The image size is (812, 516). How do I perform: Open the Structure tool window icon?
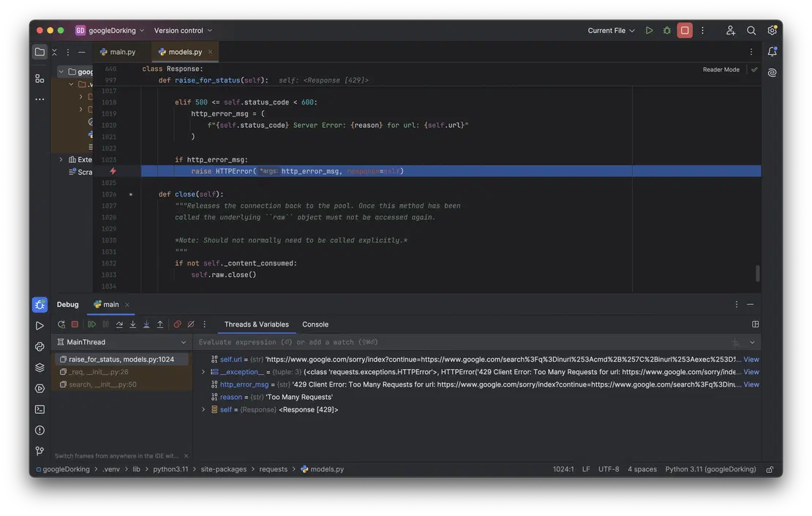40,78
